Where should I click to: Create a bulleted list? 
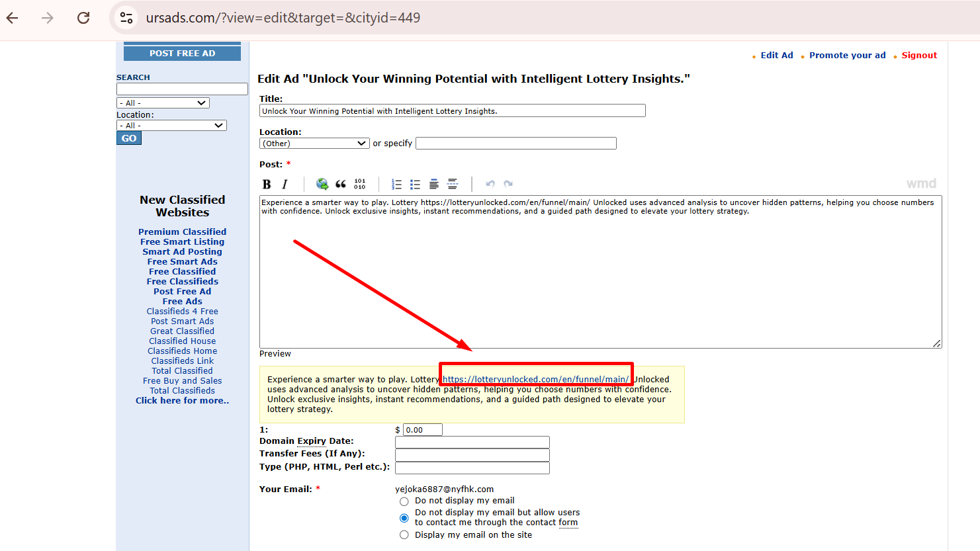tap(415, 185)
